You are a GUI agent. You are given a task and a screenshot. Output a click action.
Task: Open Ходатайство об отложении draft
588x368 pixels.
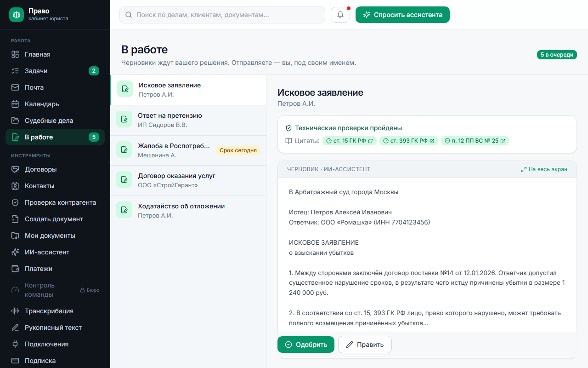188,211
